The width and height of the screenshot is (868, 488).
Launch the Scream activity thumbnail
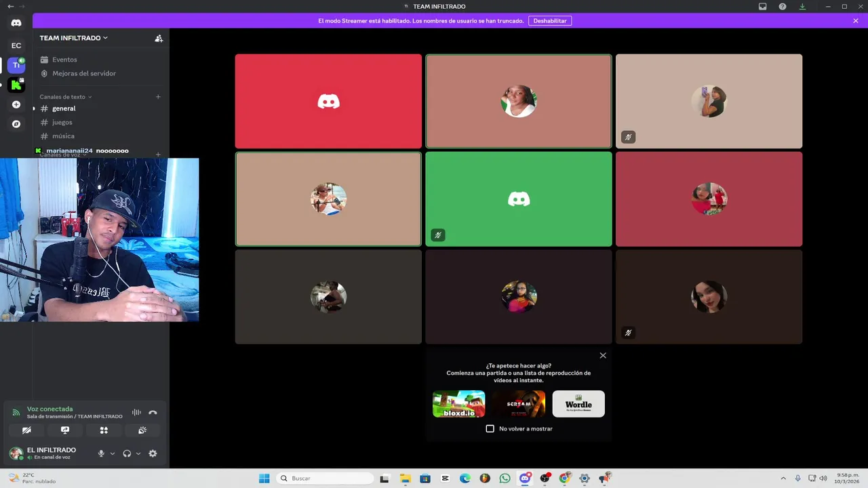click(x=519, y=404)
